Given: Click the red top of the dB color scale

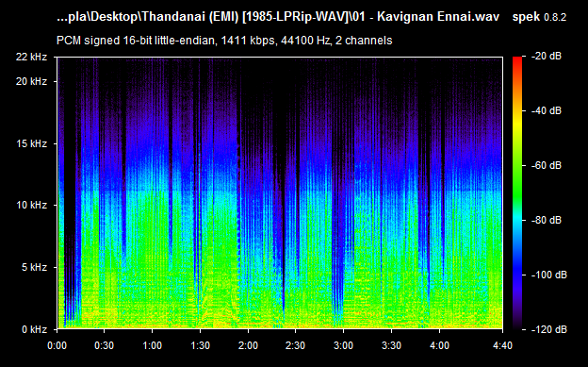Looking at the screenshot, I should (x=517, y=62).
